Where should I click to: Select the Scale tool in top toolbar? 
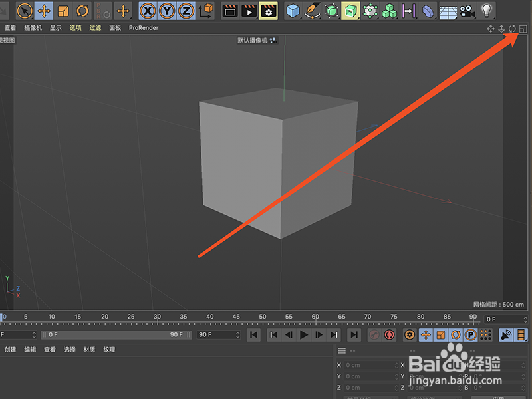tap(63, 11)
